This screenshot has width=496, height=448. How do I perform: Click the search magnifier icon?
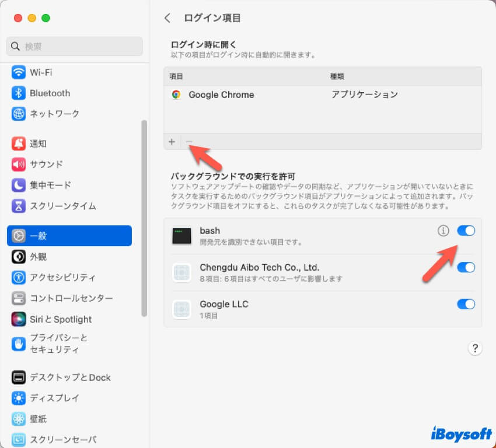point(15,47)
